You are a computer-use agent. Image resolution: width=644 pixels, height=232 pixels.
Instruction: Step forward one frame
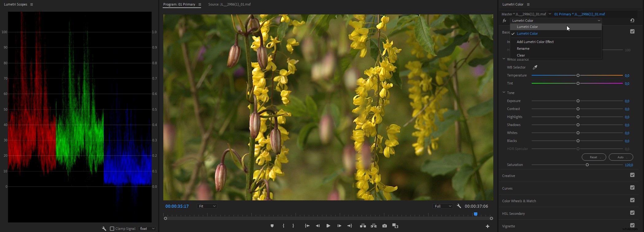[x=339, y=226]
